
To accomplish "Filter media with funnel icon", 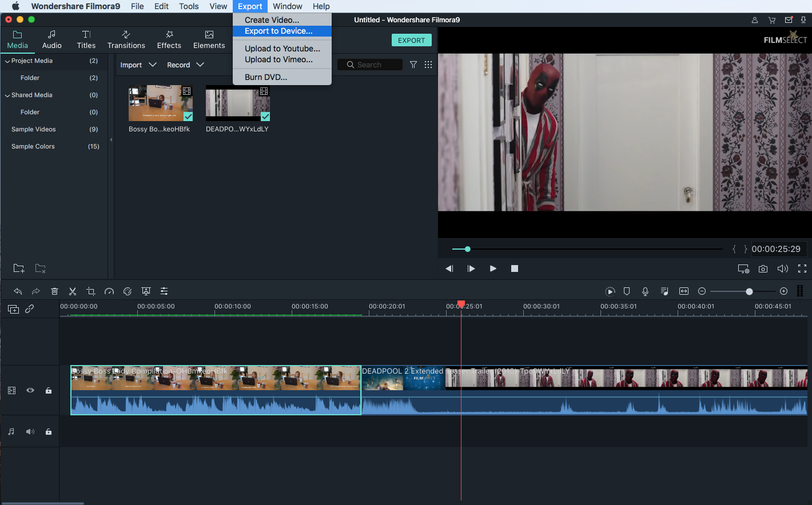I will (413, 65).
